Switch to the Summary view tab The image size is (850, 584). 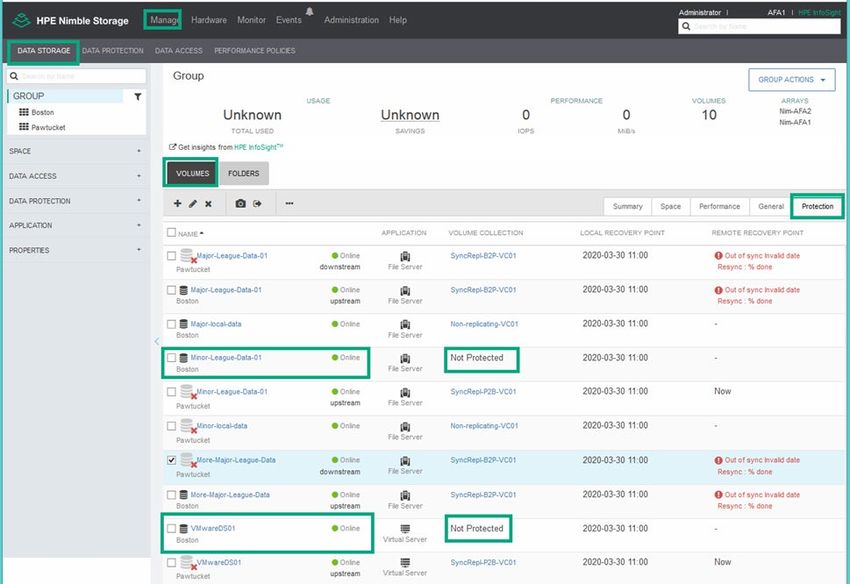click(x=628, y=207)
